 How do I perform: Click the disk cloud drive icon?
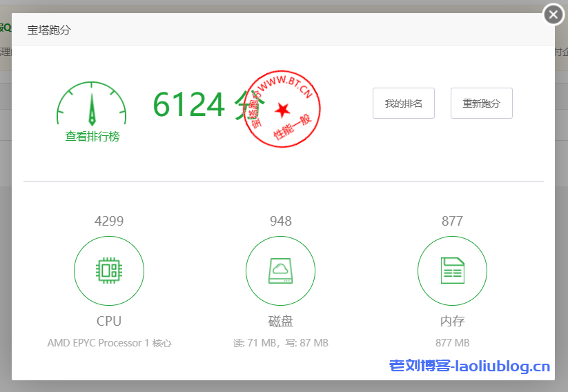tap(280, 271)
